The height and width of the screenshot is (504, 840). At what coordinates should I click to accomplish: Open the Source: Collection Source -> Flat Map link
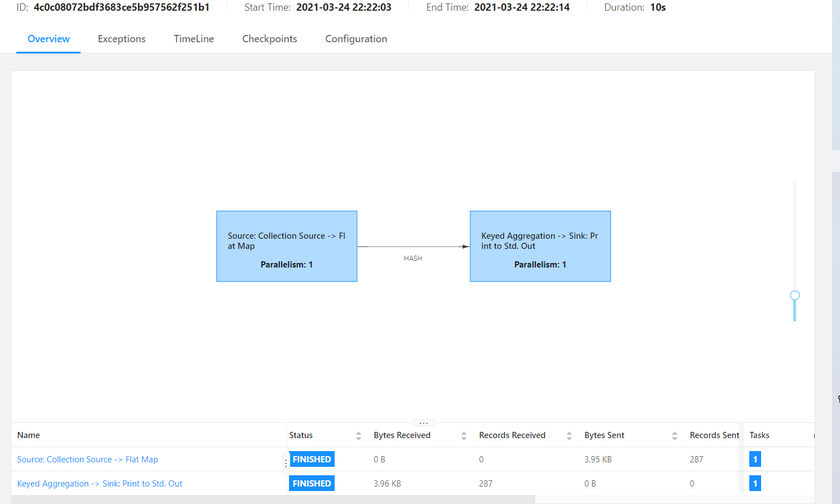click(x=87, y=460)
